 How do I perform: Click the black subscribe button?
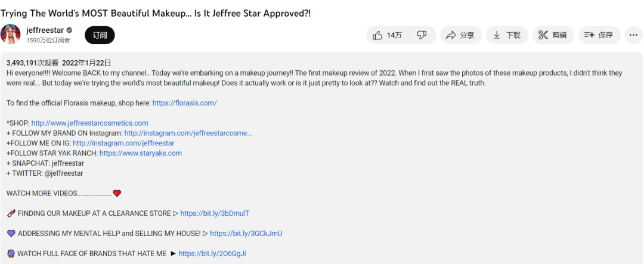(100, 35)
